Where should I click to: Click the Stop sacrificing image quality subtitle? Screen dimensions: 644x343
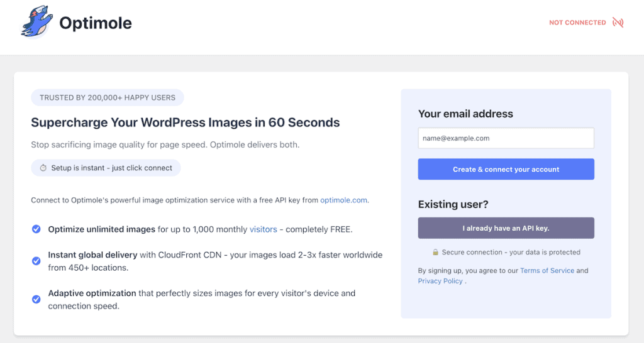165,145
